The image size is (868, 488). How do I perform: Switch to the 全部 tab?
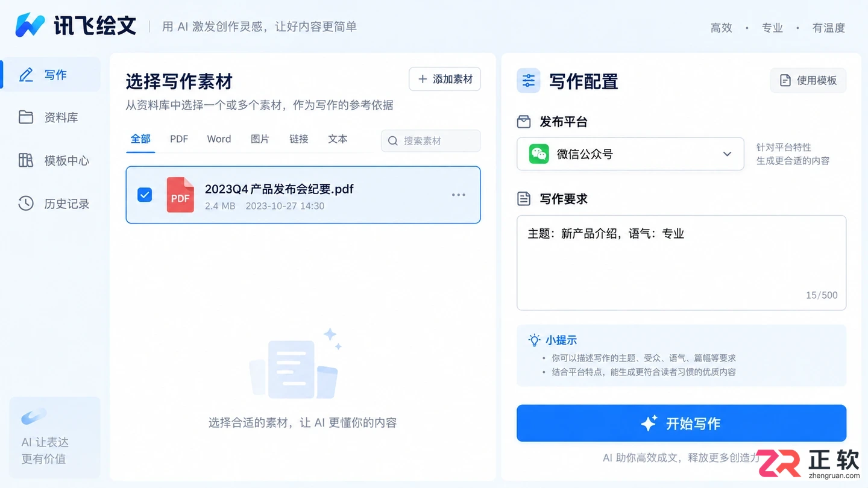tap(140, 139)
